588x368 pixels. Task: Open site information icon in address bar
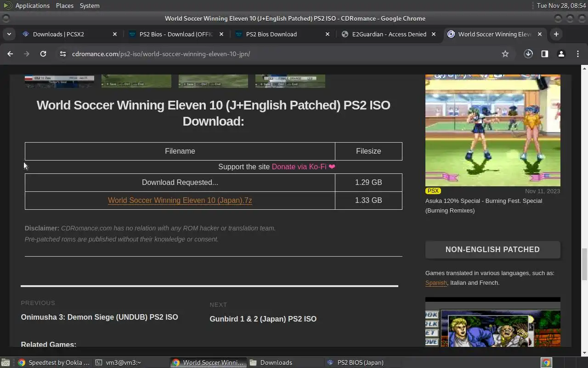(x=63, y=54)
